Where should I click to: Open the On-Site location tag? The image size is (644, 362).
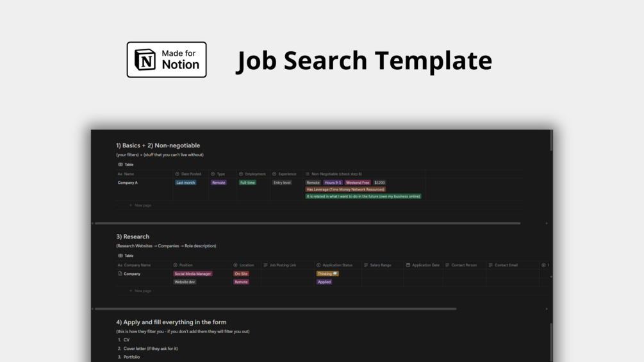(x=241, y=274)
